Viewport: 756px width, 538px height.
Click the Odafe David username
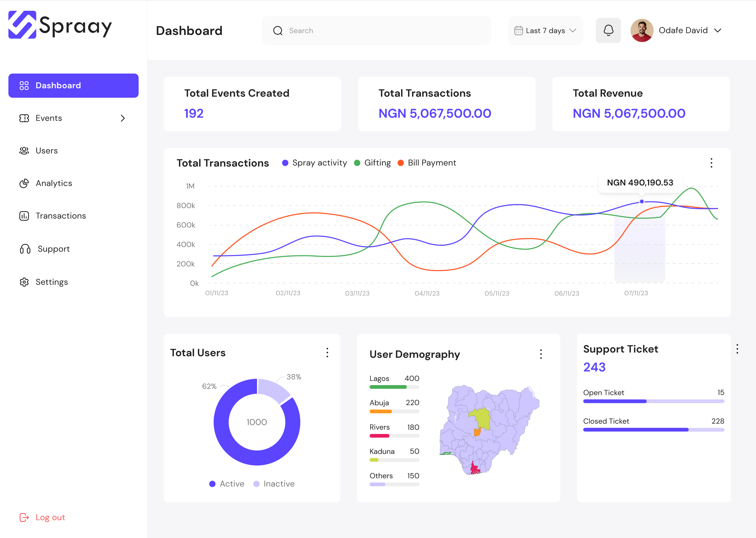click(x=683, y=30)
